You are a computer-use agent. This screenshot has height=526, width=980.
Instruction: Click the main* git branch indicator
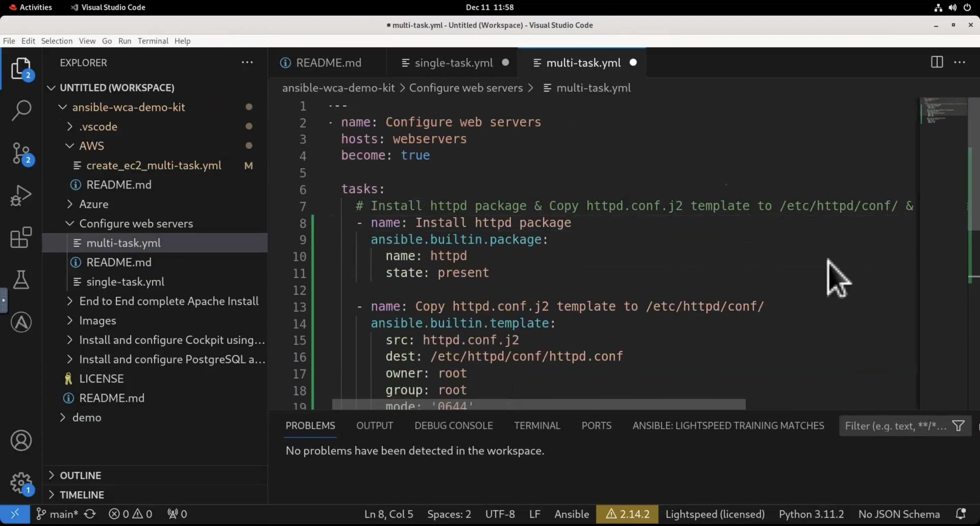pos(57,514)
